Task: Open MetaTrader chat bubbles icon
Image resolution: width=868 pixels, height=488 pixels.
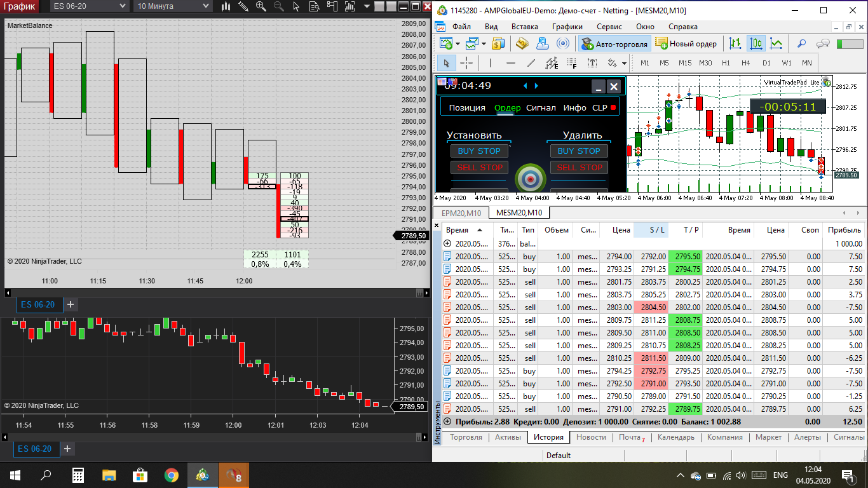Action: 823,43
